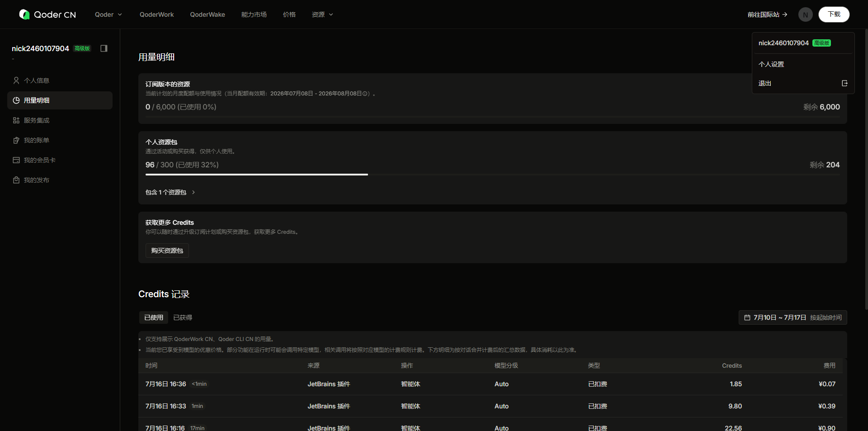This screenshot has width=868, height=431.
Task: Select the 我的会员卡 card icon
Action: point(16,160)
